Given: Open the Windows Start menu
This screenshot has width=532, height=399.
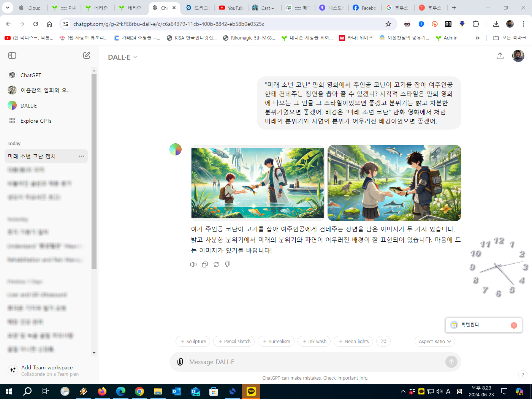Looking at the screenshot, I should (x=9, y=391).
